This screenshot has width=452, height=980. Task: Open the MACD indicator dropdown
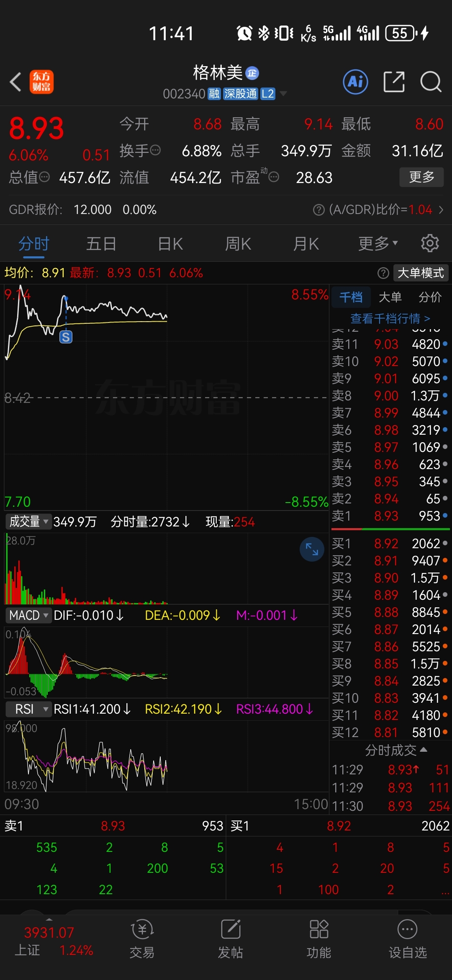(29, 615)
